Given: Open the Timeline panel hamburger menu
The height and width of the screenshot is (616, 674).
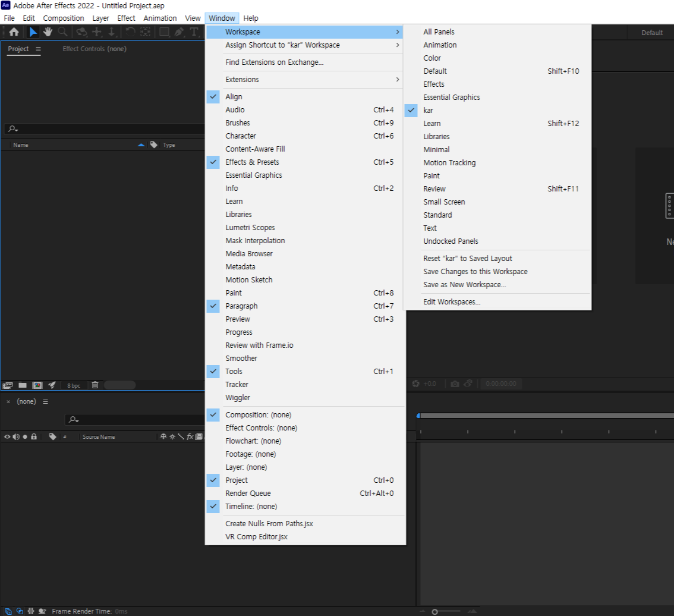Looking at the screenshot, I should click(x=45, y=401).
